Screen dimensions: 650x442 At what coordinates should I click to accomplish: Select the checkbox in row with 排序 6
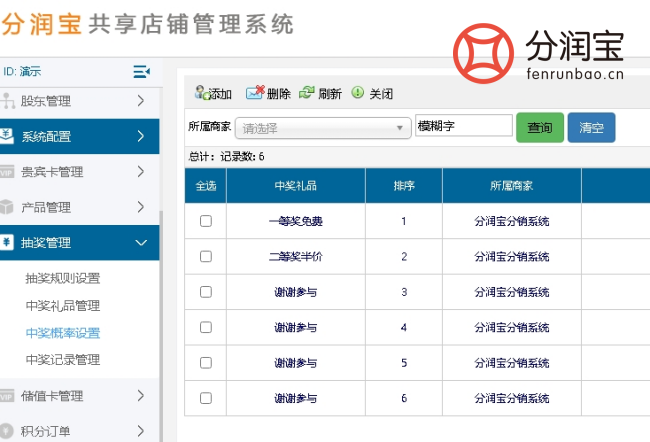point(206,398)
